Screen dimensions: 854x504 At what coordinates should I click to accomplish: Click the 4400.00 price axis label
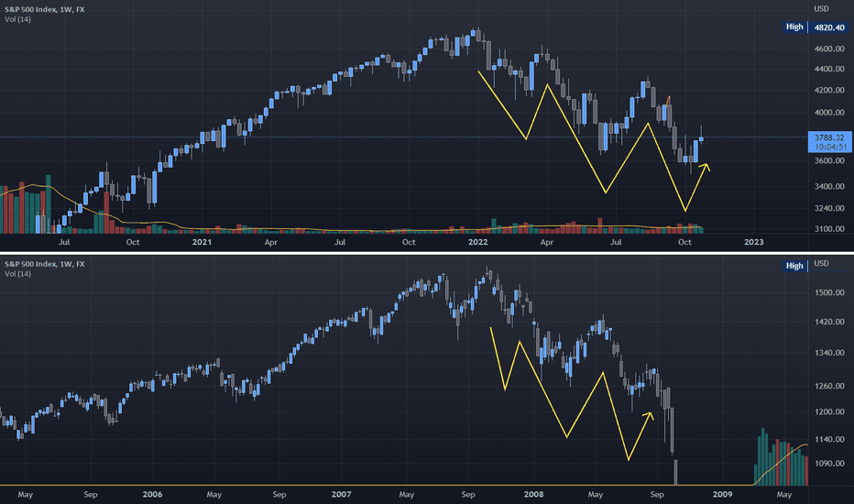tap(829, 70)
